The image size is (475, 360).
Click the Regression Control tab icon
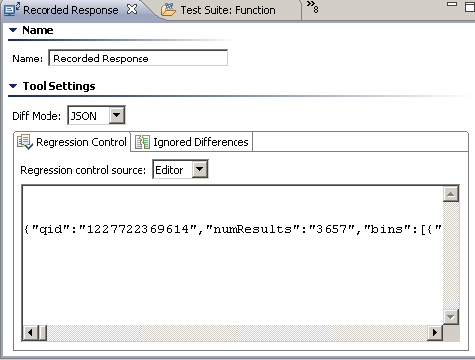25,142
